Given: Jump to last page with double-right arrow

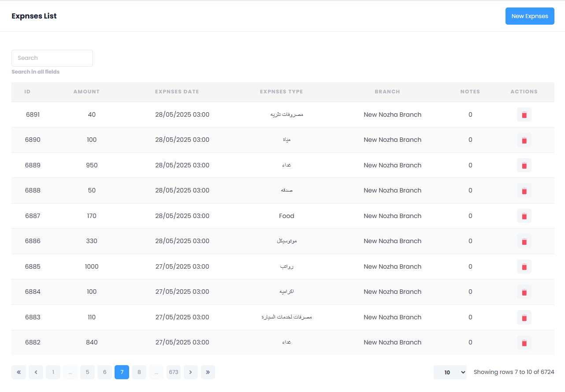Looking at the screenshot, I should [x=208, y=372].
